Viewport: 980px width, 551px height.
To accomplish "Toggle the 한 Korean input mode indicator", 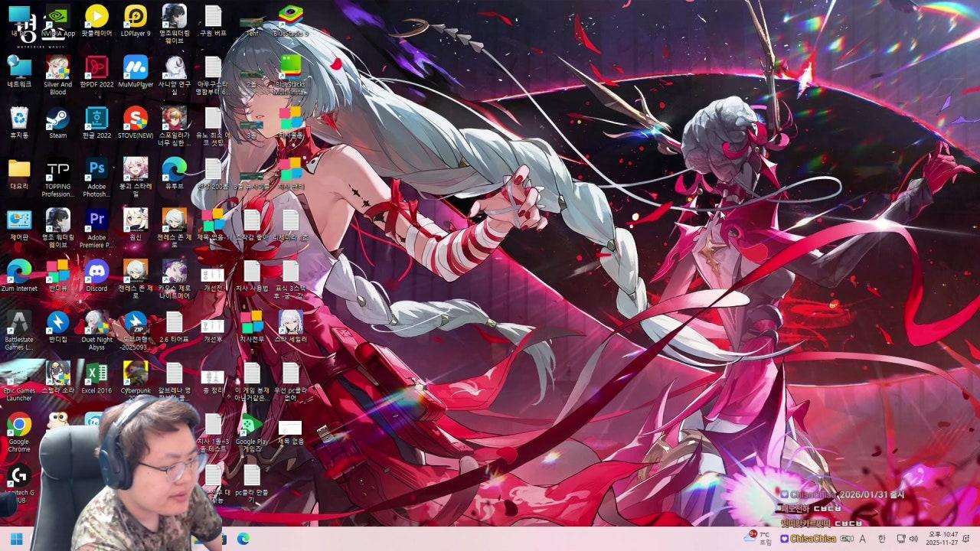I will pos(881,539).
